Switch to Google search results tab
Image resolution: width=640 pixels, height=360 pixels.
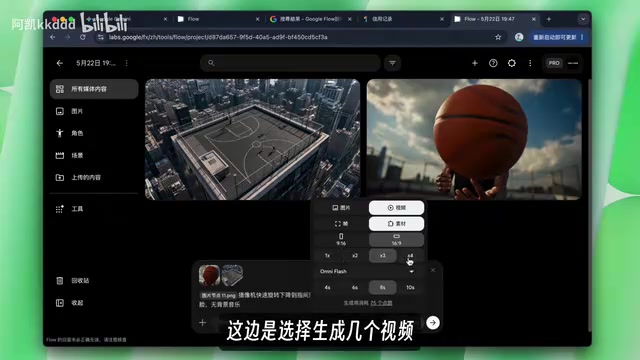click(x=310, y=19)
